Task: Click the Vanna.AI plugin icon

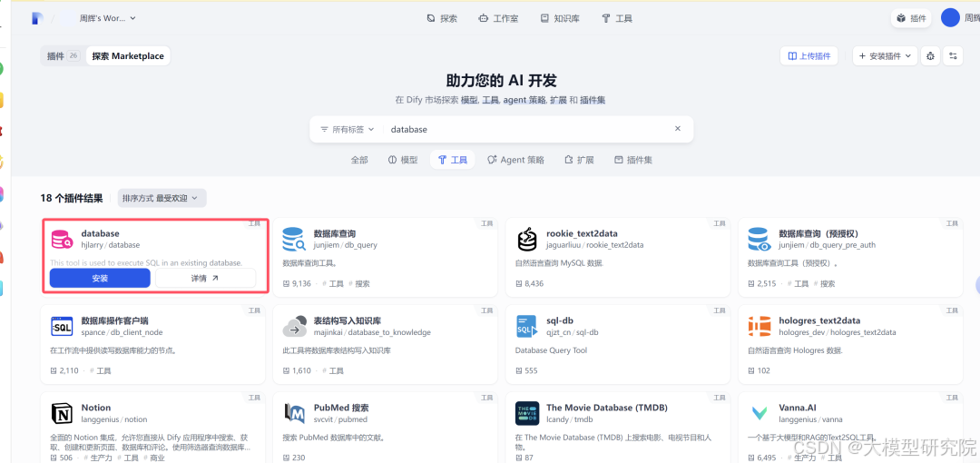Action: pyautogui.click(x=759, y=414)
